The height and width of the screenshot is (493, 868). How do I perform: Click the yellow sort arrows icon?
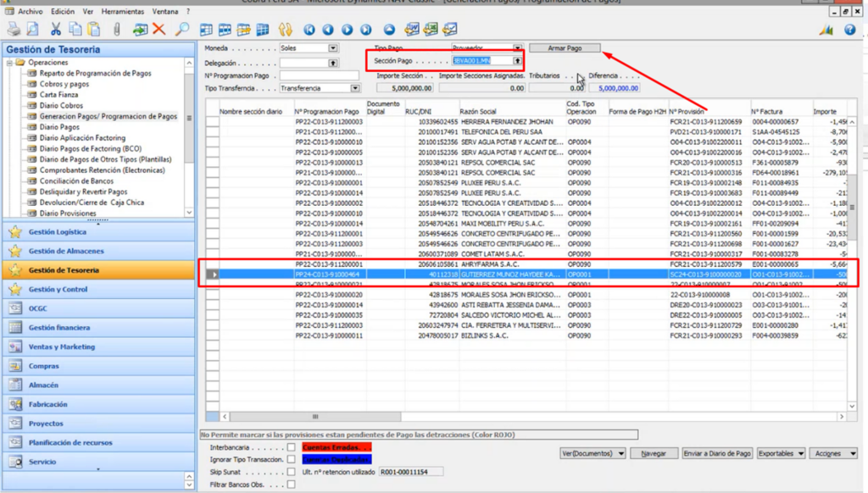tap(286, 30)
